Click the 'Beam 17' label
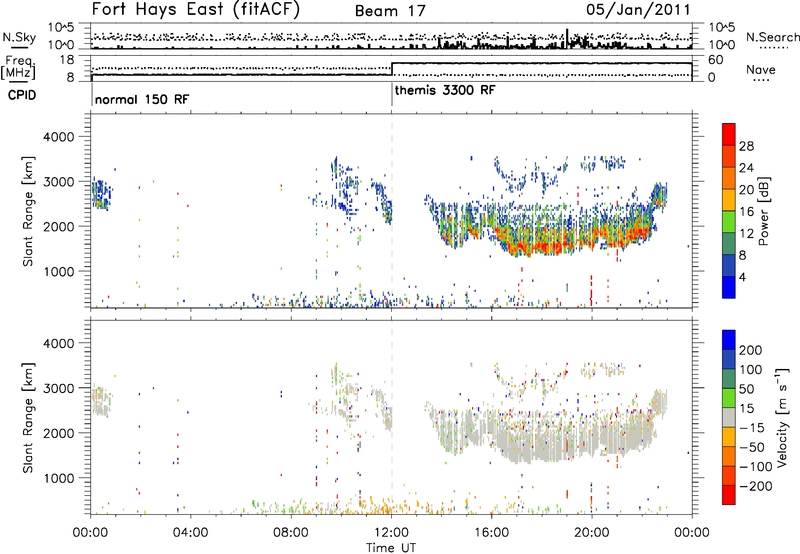 (x=390, y=11)
